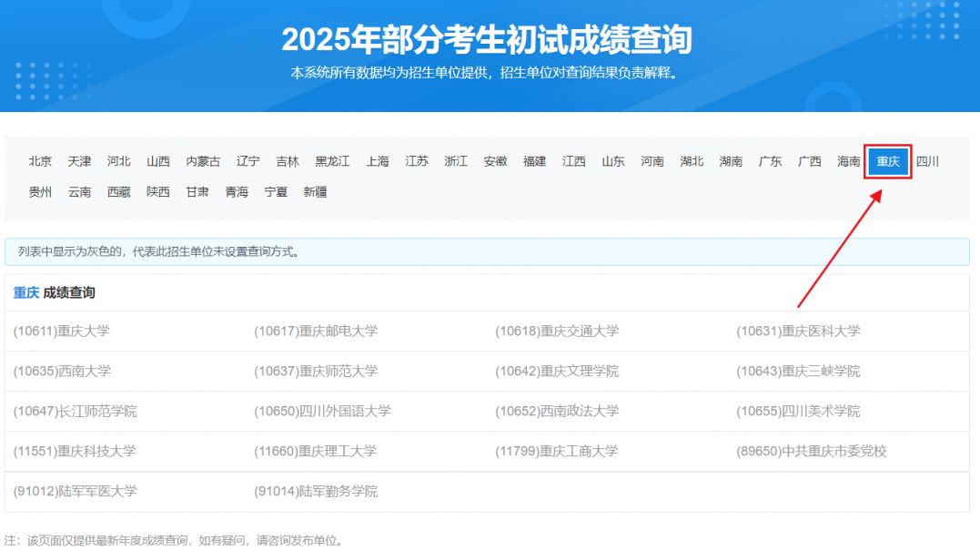Viewport: 980px width, 551px height.
Task: Open (11799)重庆工商大学 score query
Action: pos(556,451)
